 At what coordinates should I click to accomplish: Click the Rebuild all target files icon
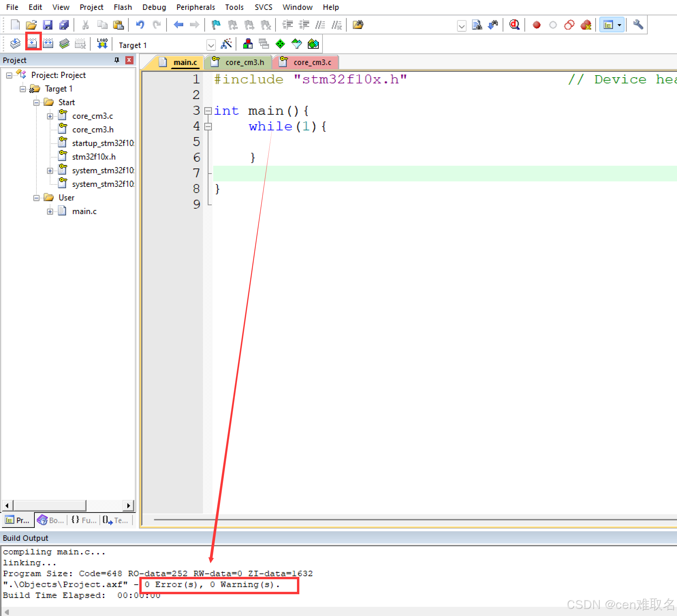[48, 44]
